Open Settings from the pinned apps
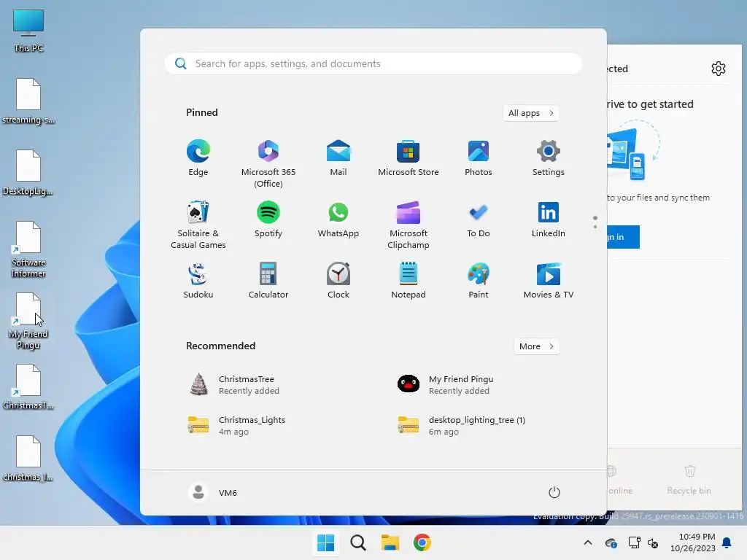Screen dimensions: 747x560 point(549,158)
